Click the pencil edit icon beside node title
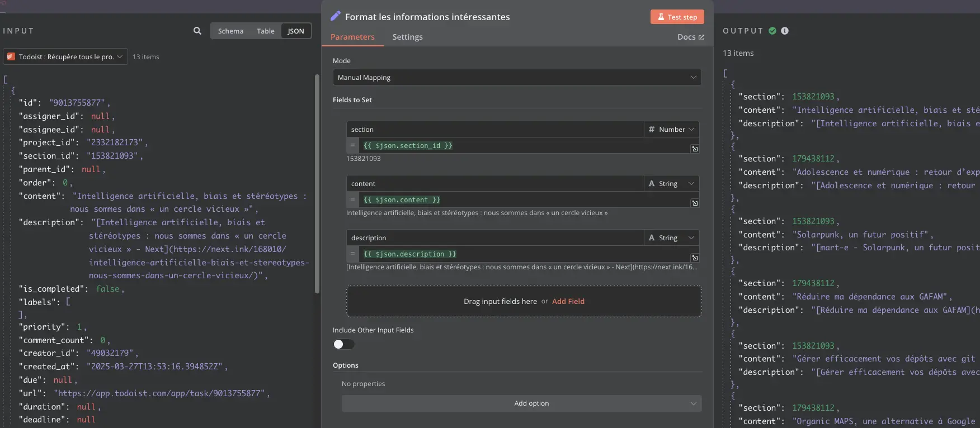This screenshot has width=980, height=428. point(336,16)
